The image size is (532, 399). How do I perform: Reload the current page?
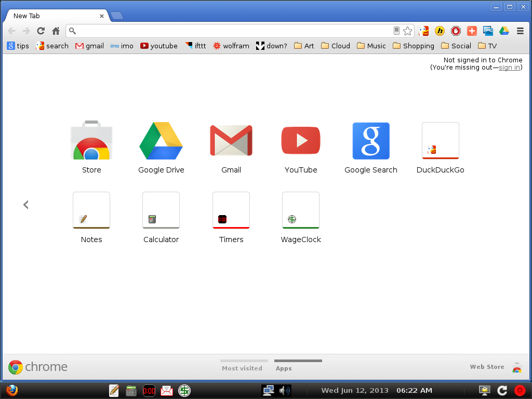click(x=41, y=31)
